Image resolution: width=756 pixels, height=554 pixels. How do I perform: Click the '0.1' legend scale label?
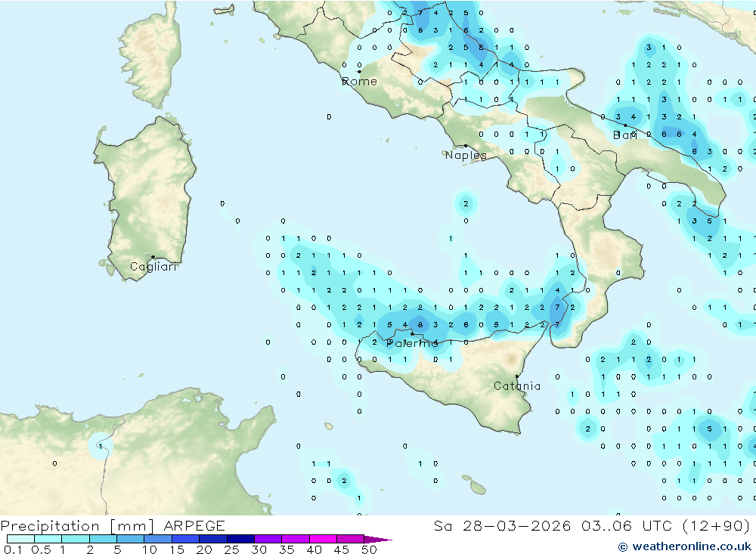tap(13, 549)
